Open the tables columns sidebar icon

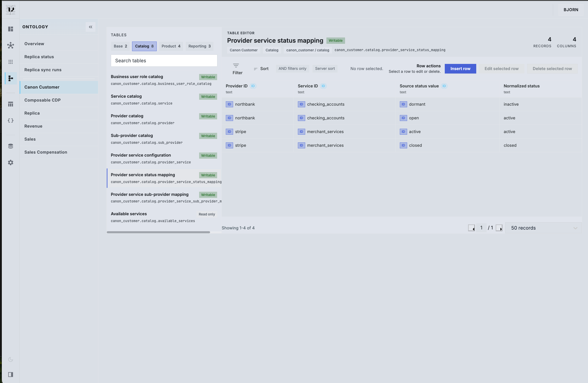point(11,104)
